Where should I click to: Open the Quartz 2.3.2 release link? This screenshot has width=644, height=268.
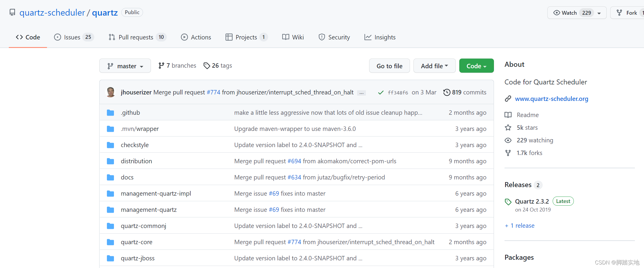pos(532,202)
